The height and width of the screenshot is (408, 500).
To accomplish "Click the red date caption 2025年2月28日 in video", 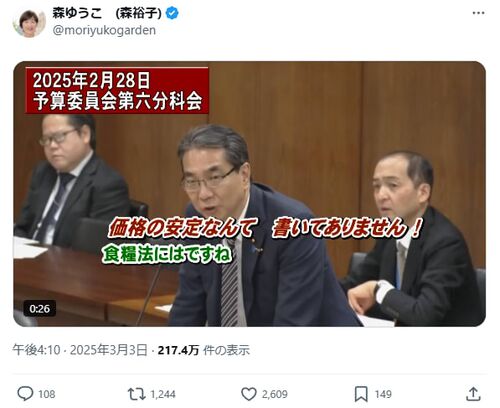I will 91,80.
